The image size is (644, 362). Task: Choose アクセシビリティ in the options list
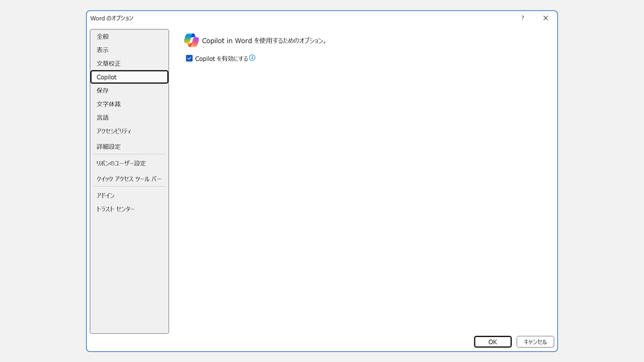114,131
